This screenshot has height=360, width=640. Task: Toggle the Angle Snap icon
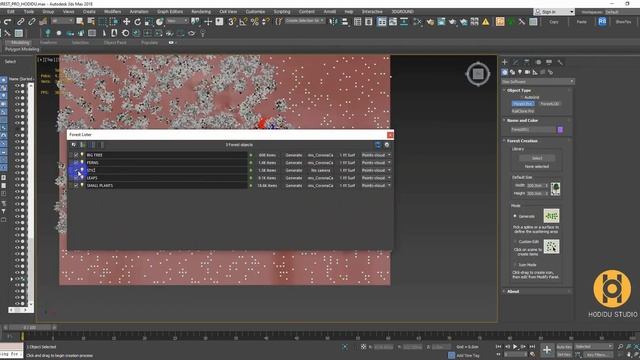pos(243,22)
